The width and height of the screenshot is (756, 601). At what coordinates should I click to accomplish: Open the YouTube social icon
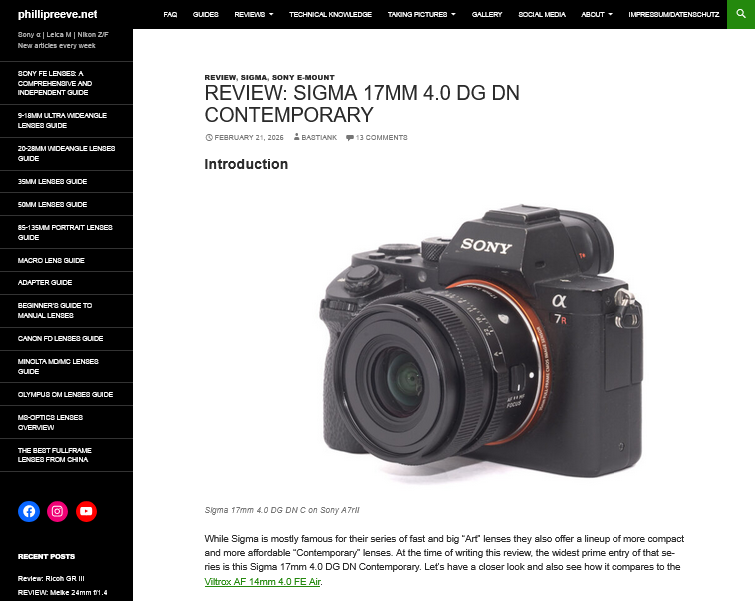[x=86, y=511]
